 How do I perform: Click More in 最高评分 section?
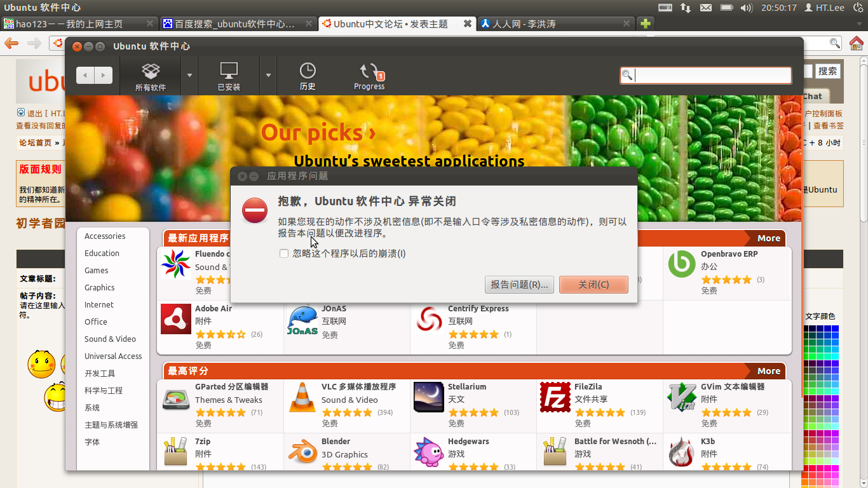768,371
